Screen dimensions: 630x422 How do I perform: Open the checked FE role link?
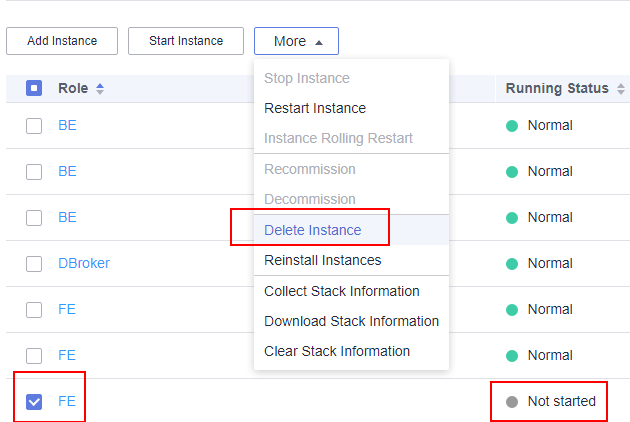pos(67,401)
